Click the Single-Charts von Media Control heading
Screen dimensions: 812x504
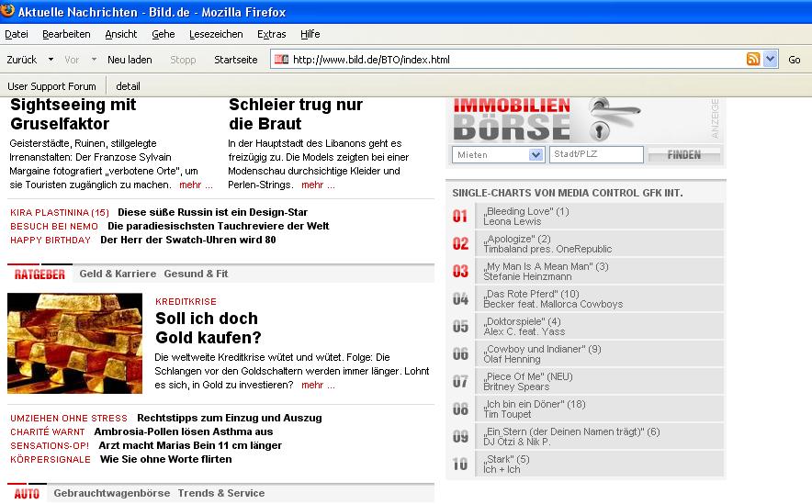(x=567, y=193)
